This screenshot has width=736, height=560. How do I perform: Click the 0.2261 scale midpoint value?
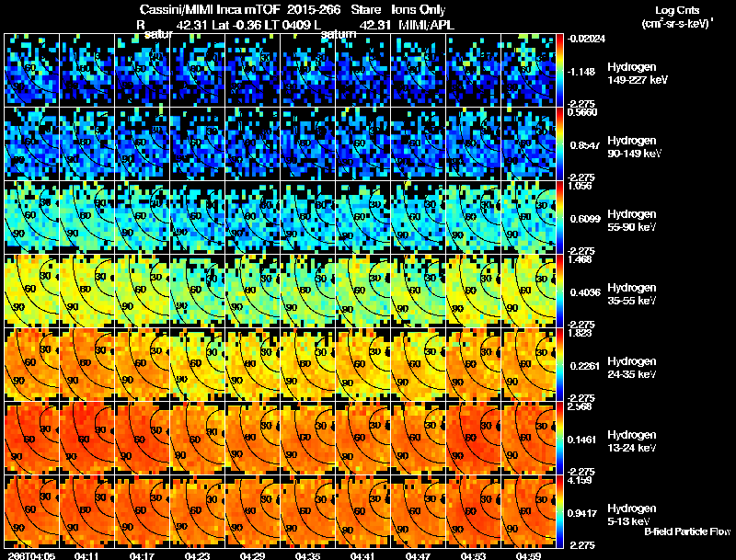pyautogui.click(x=585, y=366)
